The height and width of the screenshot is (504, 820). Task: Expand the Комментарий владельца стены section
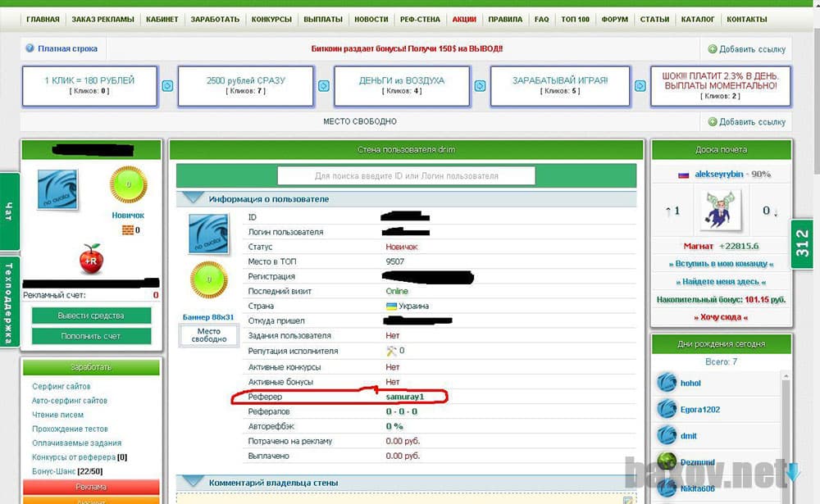(194, 482)
